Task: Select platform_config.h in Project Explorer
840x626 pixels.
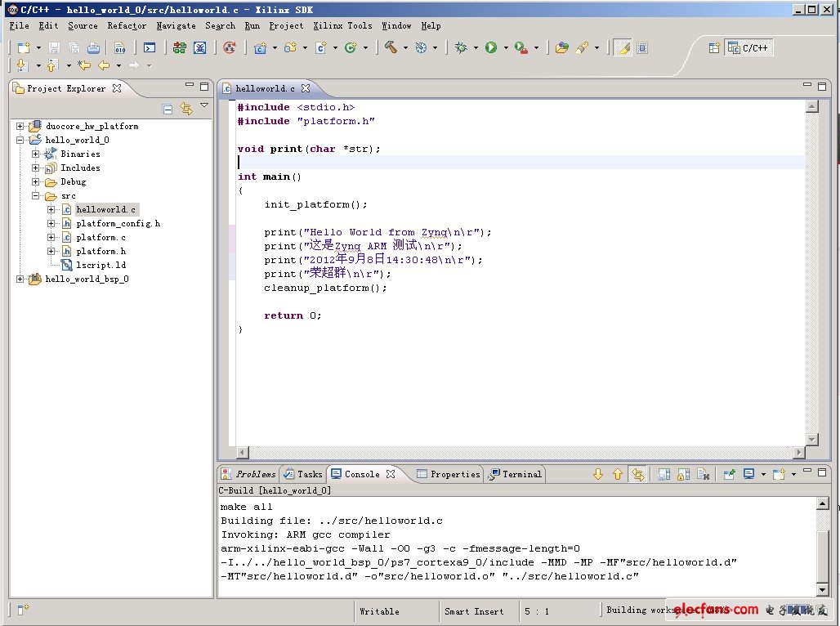Action: click(x=118, y=224)
